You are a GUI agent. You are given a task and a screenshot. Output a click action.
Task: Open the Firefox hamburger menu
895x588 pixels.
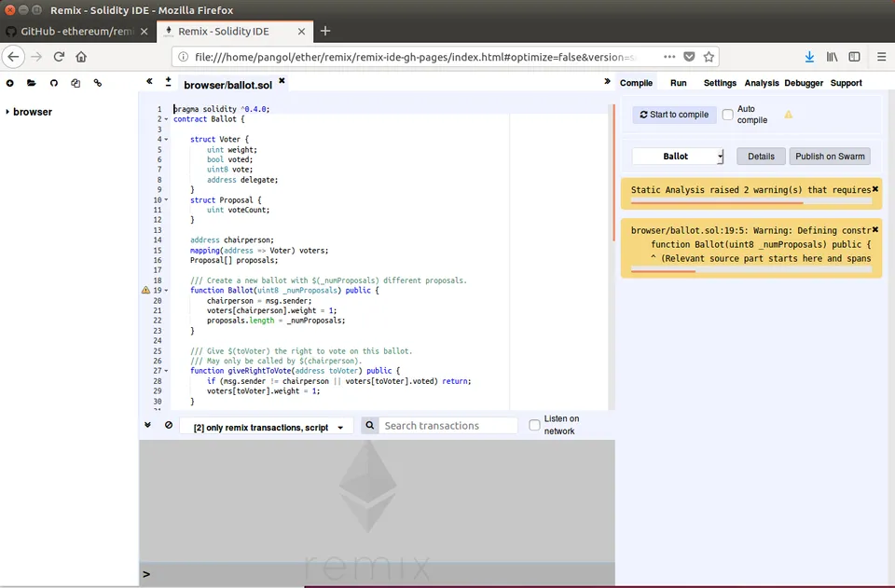pos(882,57)
